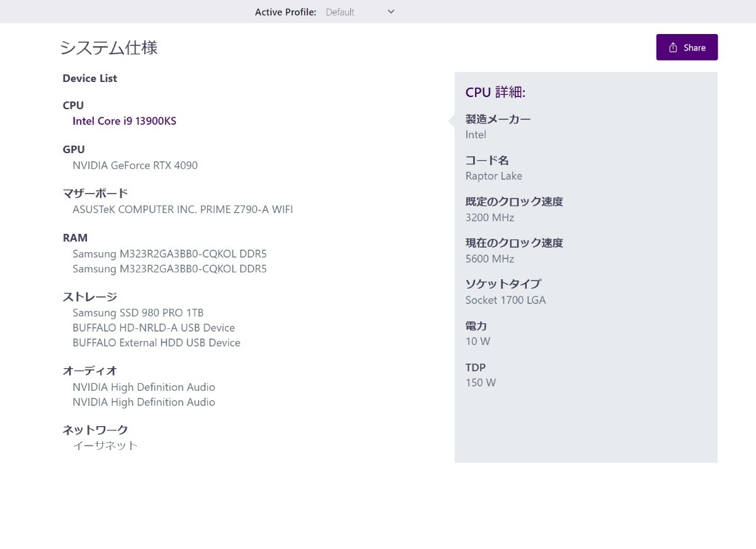The height and width of the screenshot is (549, 756).
Task: Click the Socket 1700 LGA value
Action: [x=505, y=300]
